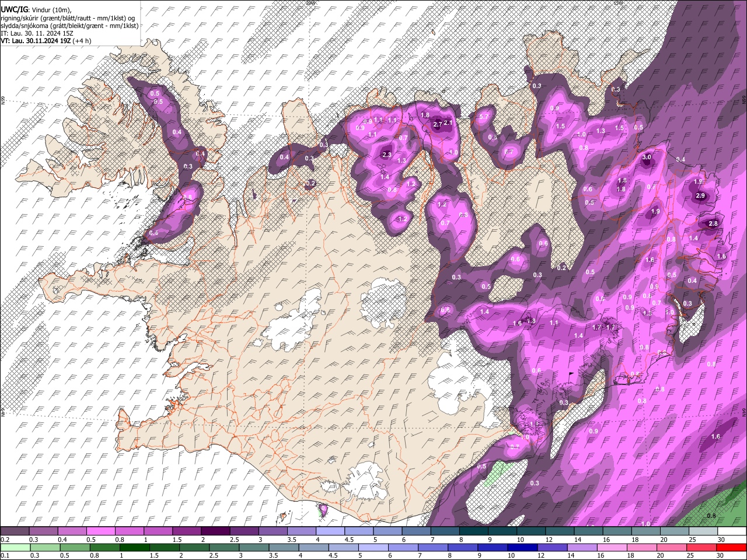Click the darkest purple 2 swatch, upper legend
The image size is (747, 560).
[215, 531]
